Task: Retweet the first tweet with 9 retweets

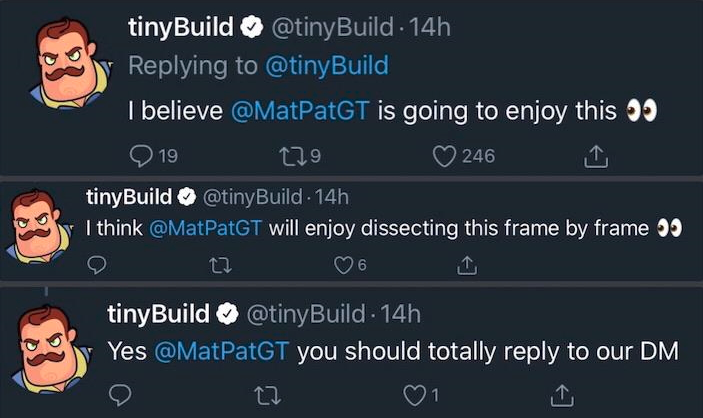Action: pyautogui.click(x=290, y=155)
